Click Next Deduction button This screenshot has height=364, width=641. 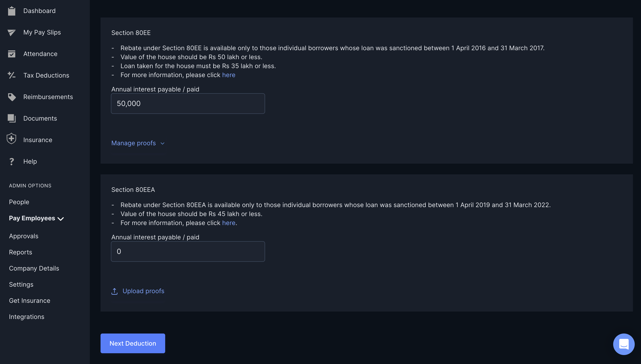click(132, 343)
